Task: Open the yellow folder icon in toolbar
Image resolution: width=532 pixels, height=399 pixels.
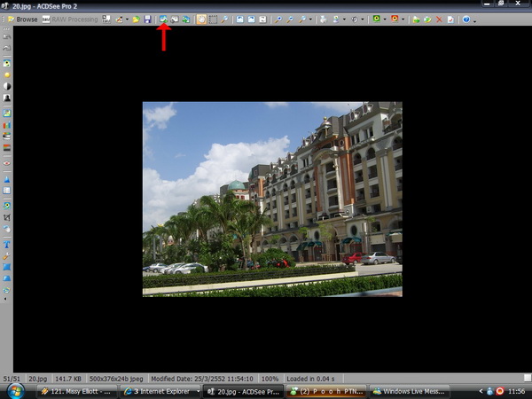Action: (x=137, y=19)
